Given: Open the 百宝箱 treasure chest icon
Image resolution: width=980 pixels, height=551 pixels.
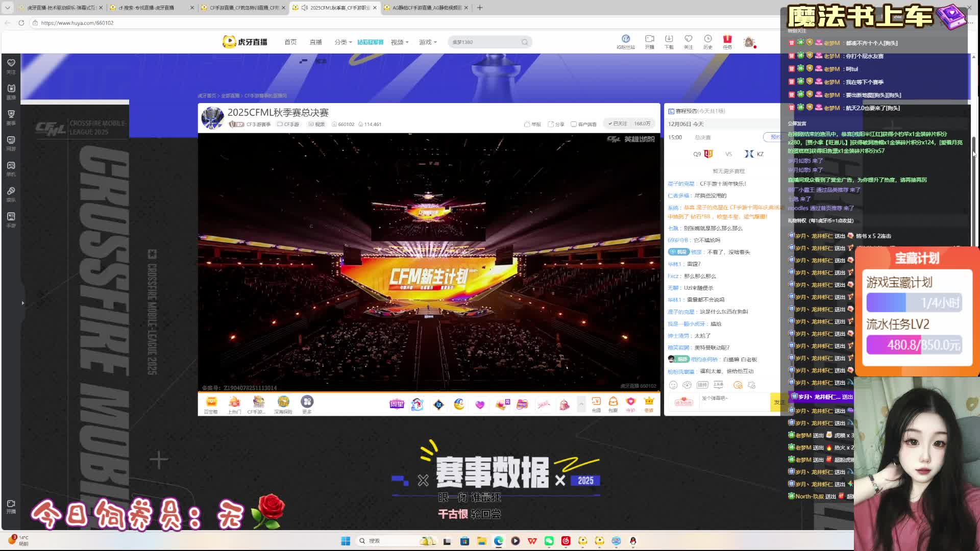Looking at the screenshot, I should click(x=211, y=404).
